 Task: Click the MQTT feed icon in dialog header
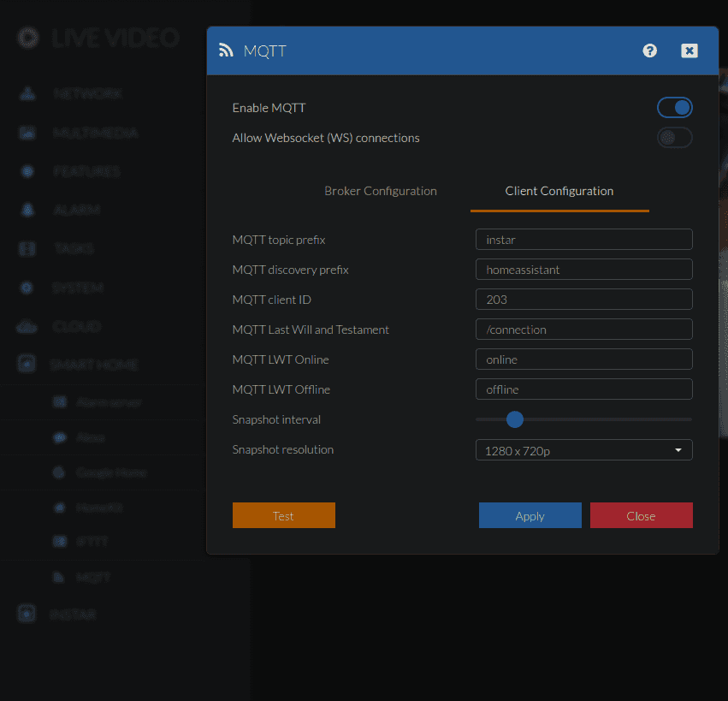click(226, 50)
